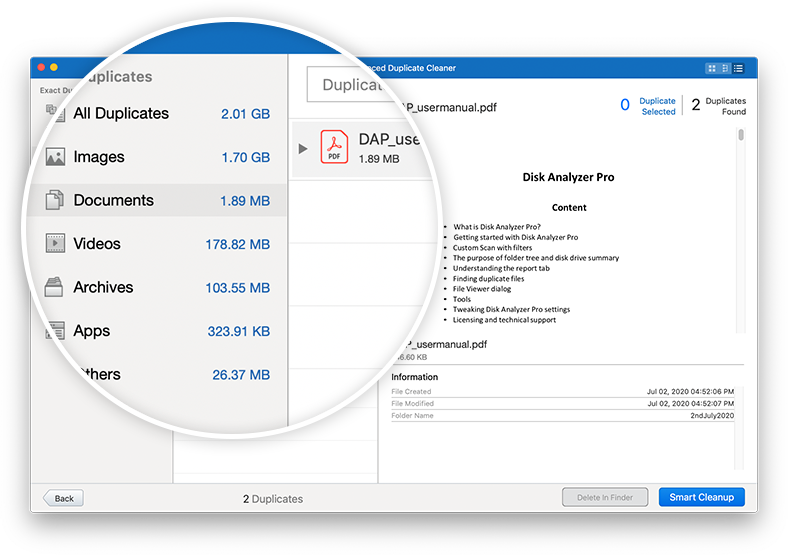This screenshot has height=555, width=788.
Task: Click the Videos film icon
Action: tap(55, 243)
